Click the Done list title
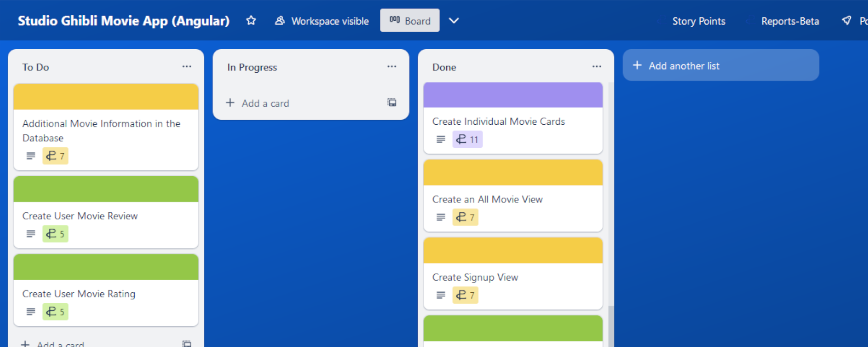The width and height of the screenshot is (868, 347). point(444,67)
